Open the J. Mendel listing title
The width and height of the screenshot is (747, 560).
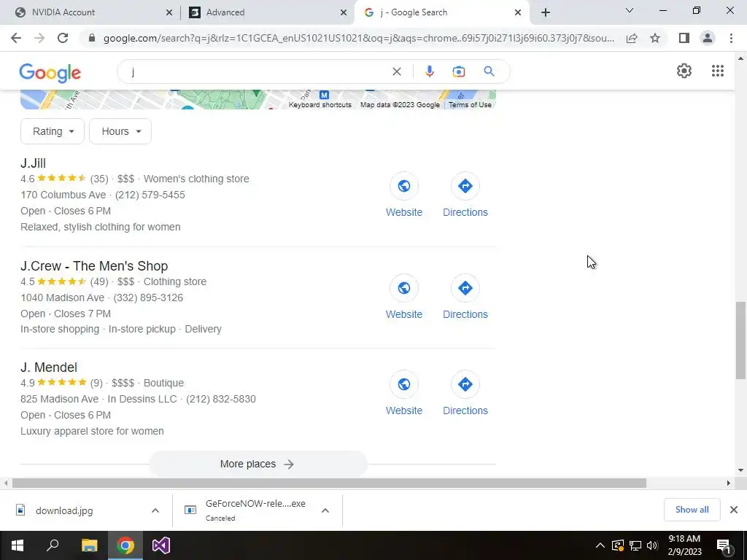(49, 367)
